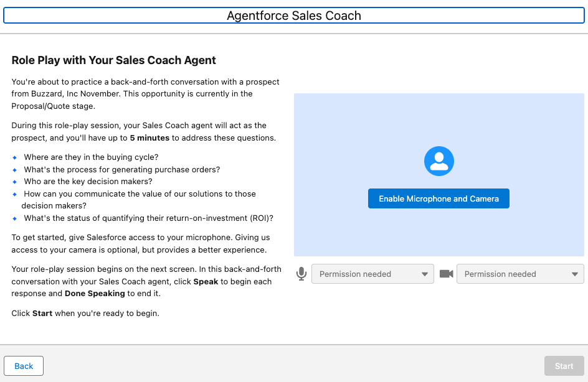The width and height of the screenshot is (588, 382).
Task: Click the bullet about communicating value of solutions
Action: click(139, 200)
